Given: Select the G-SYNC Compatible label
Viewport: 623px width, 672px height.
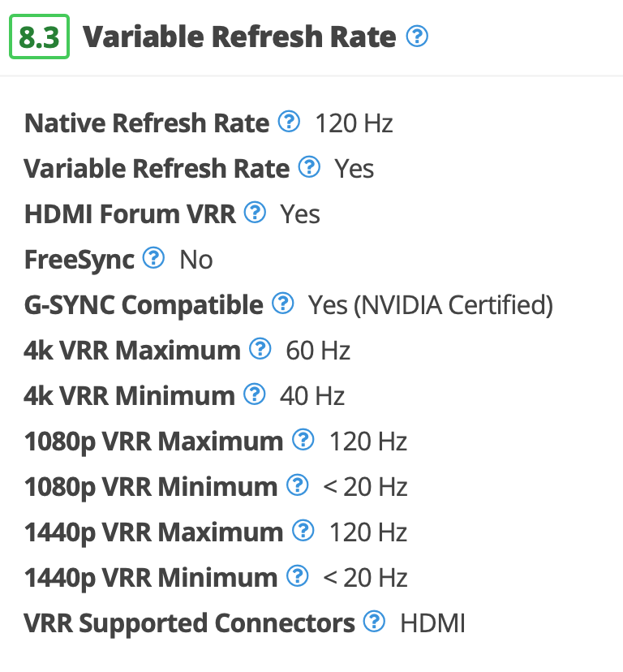Looking at the screenshot, I should point(144,305).
